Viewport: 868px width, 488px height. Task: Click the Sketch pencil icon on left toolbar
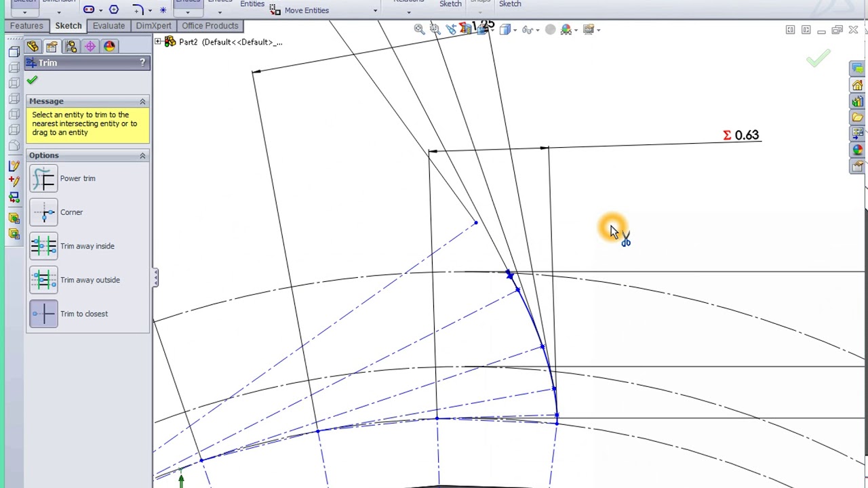(14, 166)
